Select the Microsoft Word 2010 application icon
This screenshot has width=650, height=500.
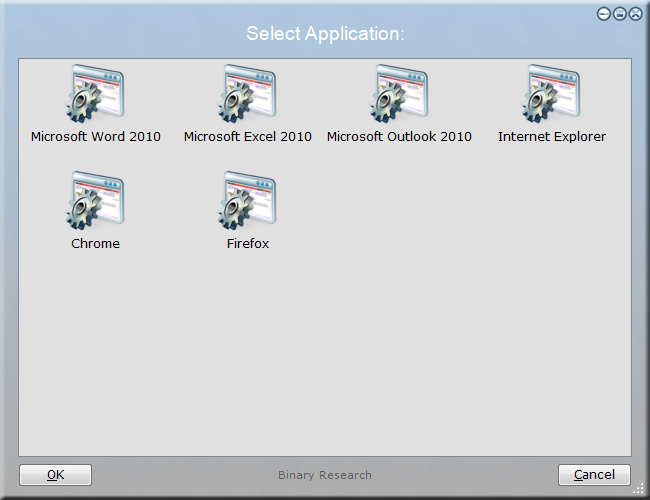coord(95,94)
